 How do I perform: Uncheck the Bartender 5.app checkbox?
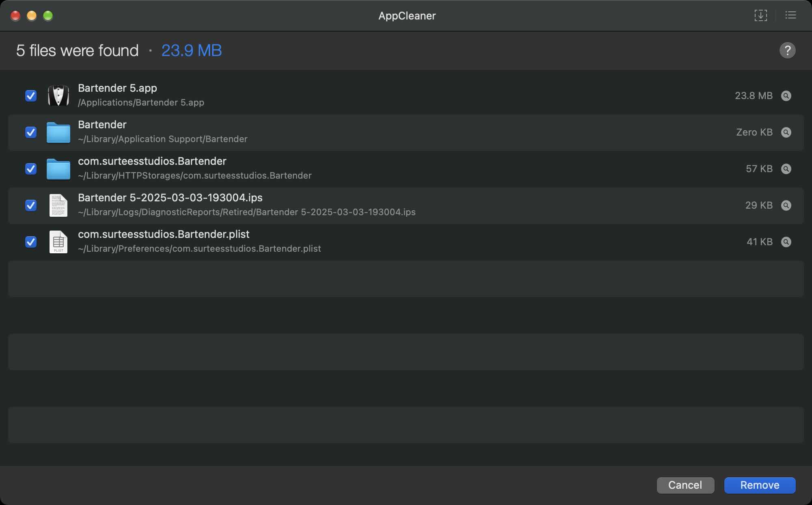31,96
